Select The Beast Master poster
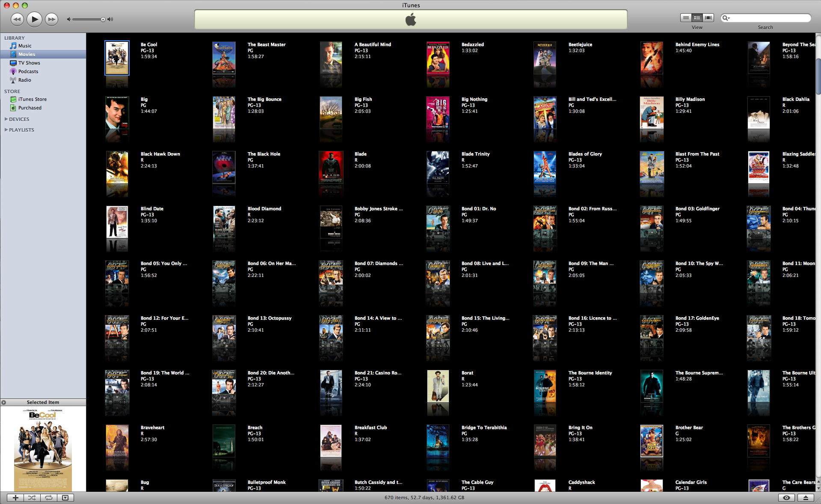 224,58
